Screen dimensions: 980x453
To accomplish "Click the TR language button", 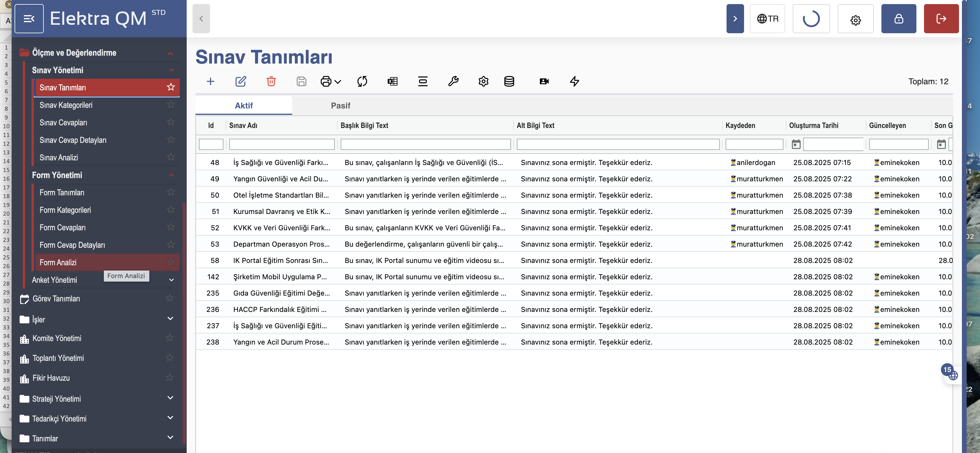I will pyautogui.click(x=767, y=19).
